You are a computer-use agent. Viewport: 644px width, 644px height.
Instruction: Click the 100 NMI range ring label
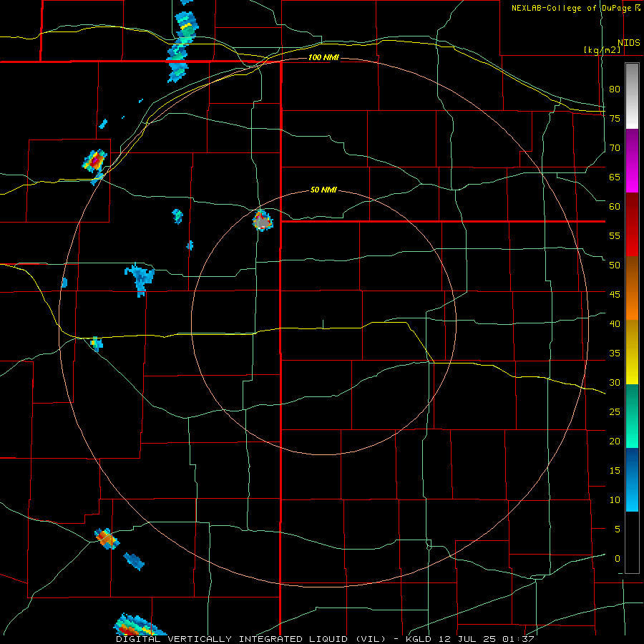coord(323,57)
